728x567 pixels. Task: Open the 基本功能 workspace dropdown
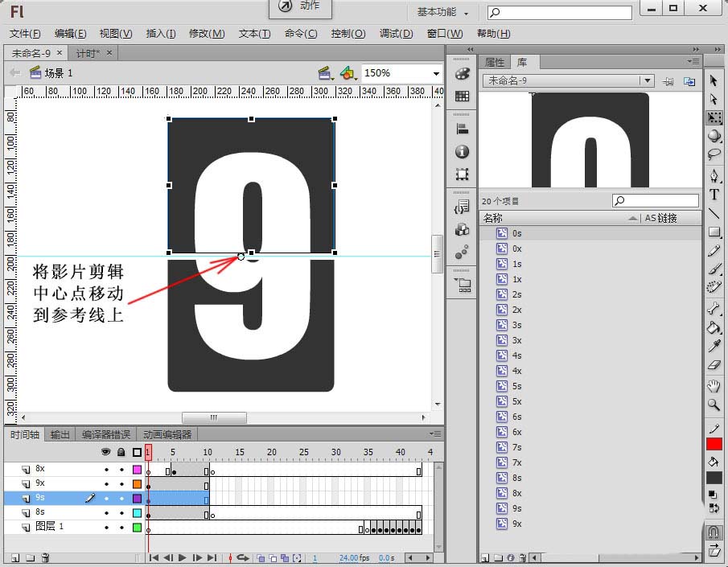coord(442,13)
